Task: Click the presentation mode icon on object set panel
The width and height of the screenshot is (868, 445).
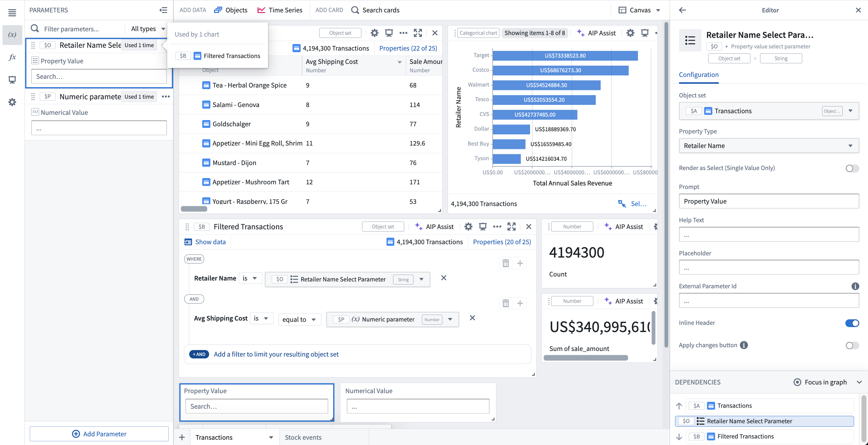Action: 389,32
